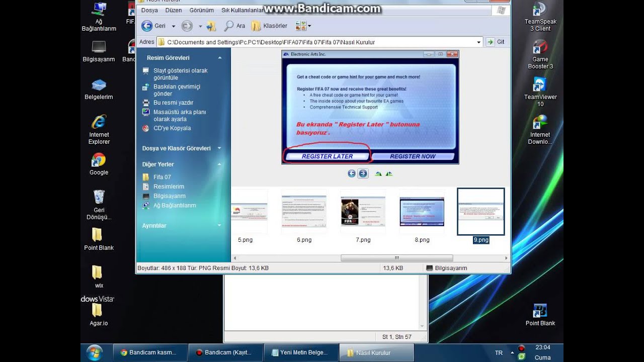The height and width of the screenshot is (362, 644).
Task: Click the TR language indicator in tray
Action: pyautogui.click(x=499, y=353)
